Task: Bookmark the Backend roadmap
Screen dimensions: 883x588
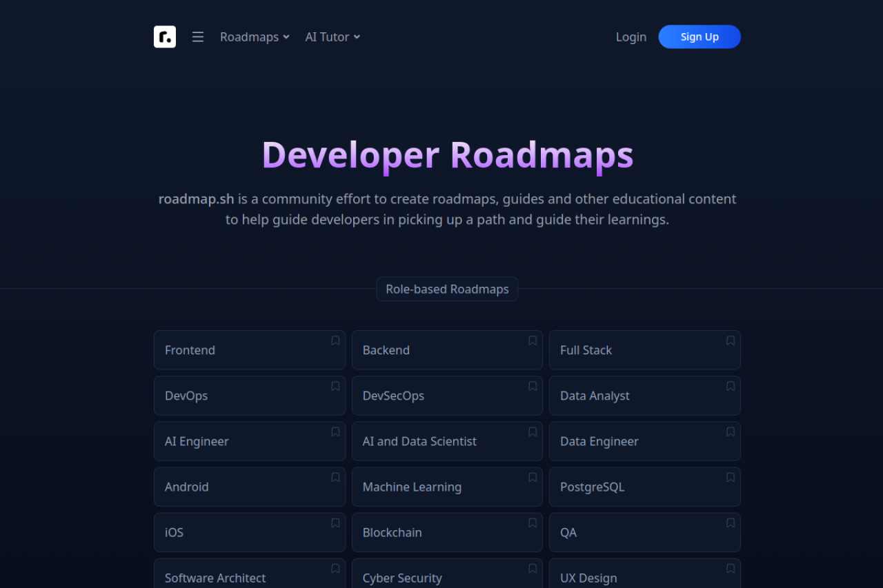Action: tap(533, 341)
